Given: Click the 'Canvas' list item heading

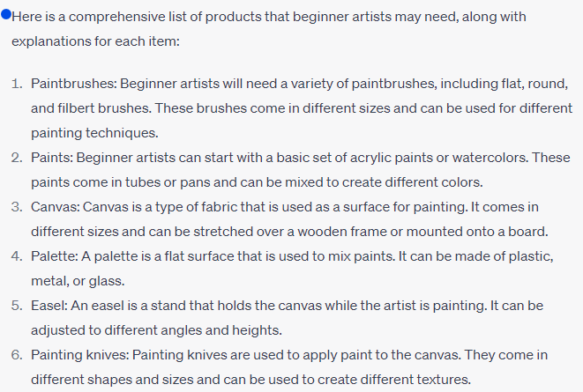Looking at the screenshot, I should 55,207.
